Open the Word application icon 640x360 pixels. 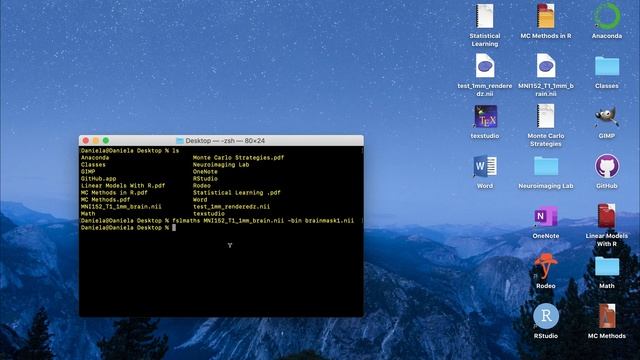tap(484, 167)
